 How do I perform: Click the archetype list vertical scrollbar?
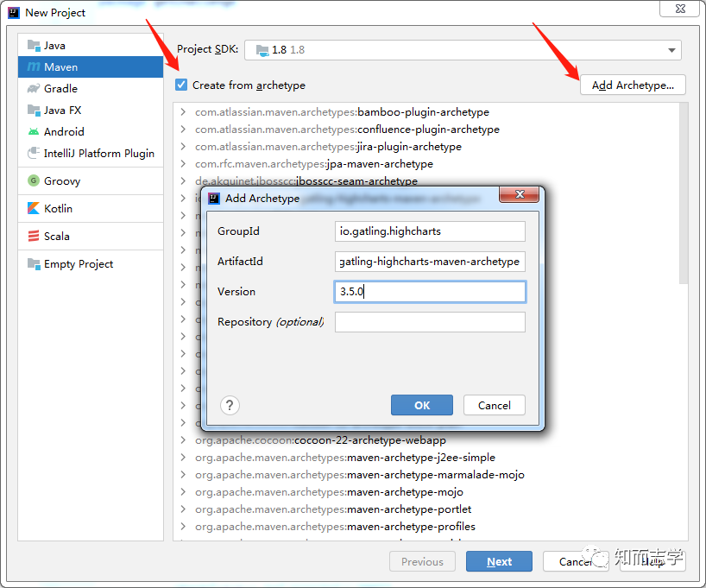click(683, 193)
